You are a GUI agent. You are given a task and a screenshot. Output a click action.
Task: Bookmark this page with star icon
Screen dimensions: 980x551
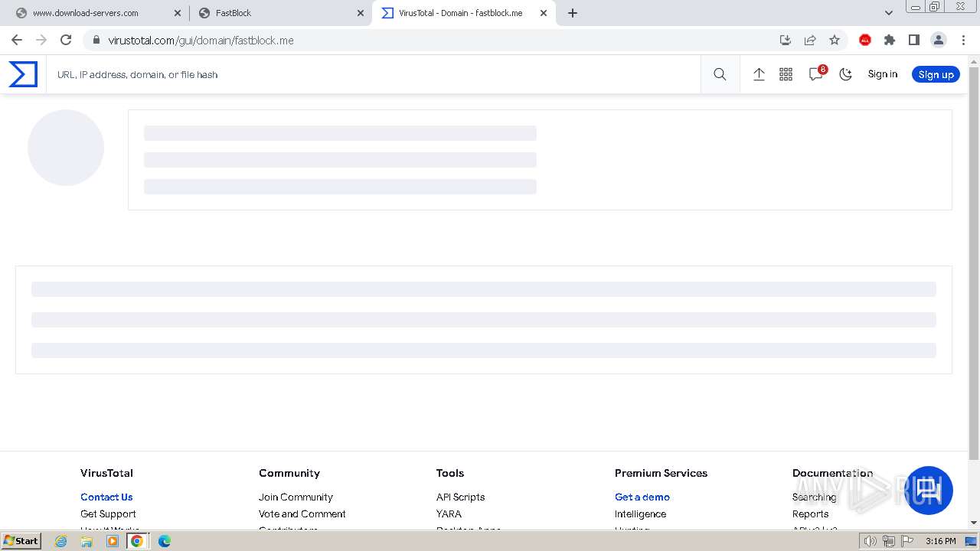835,40
